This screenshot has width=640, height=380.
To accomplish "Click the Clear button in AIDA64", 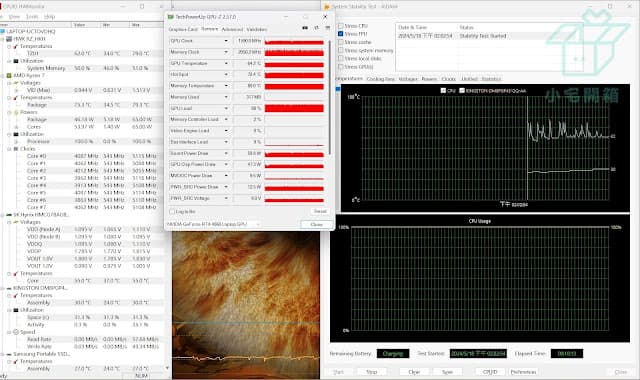I will 414,372.
